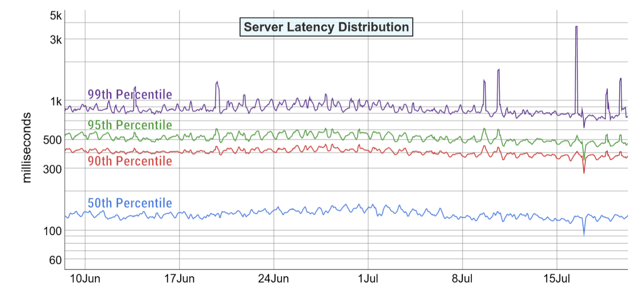
Task: Click the 10Jun date on x-axis
Action: (x=85, y=279)
